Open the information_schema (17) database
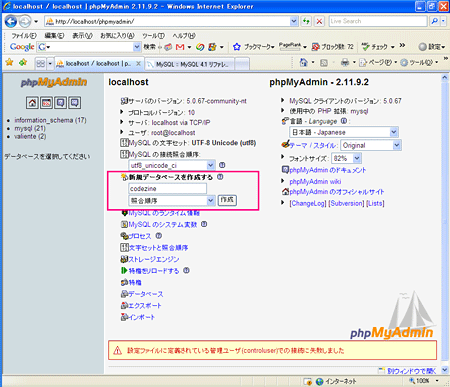Viewport: 450px width, 387px height. pos(50,120)
